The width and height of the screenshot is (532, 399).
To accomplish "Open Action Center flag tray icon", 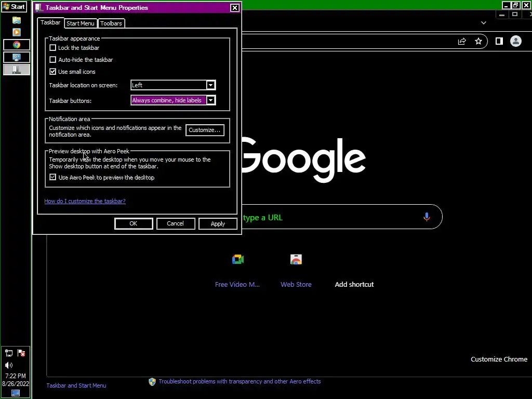I will (21, 353).
